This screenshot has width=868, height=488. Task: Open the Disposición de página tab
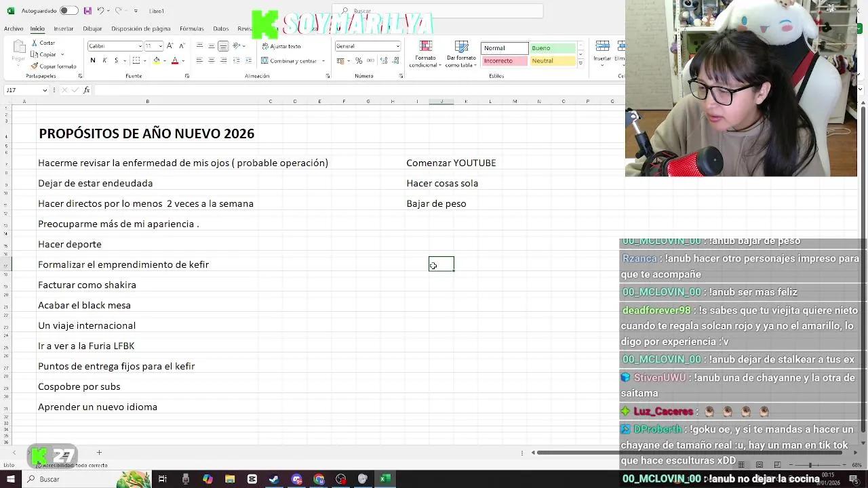(x=141, y=29)
